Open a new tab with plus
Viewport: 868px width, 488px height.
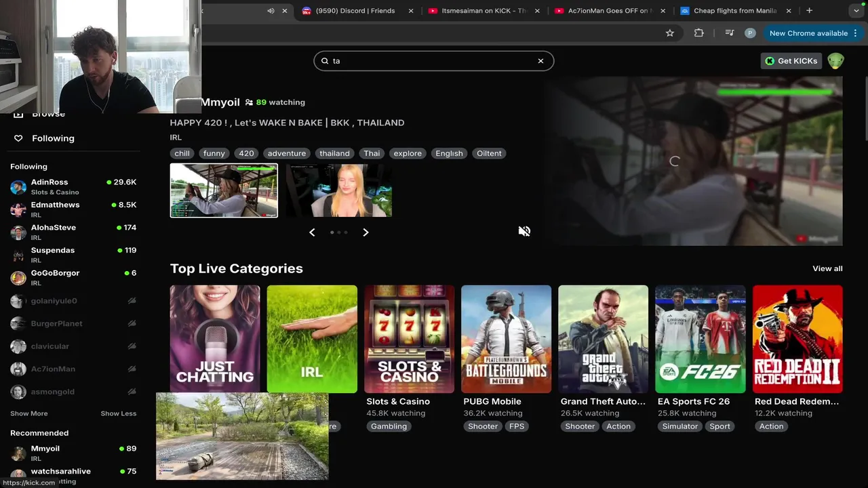tap(809, 11)
